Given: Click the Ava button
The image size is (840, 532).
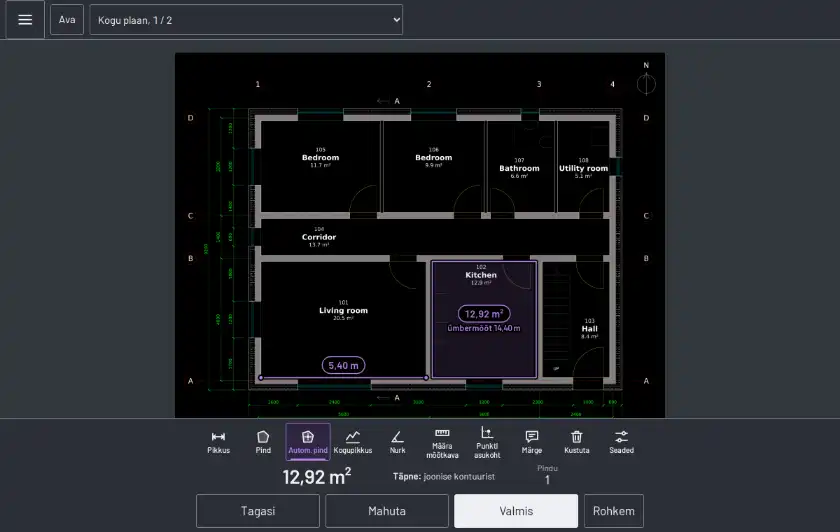Looking at the screenshot, I should pyautogui.click(x=67, y=20).
